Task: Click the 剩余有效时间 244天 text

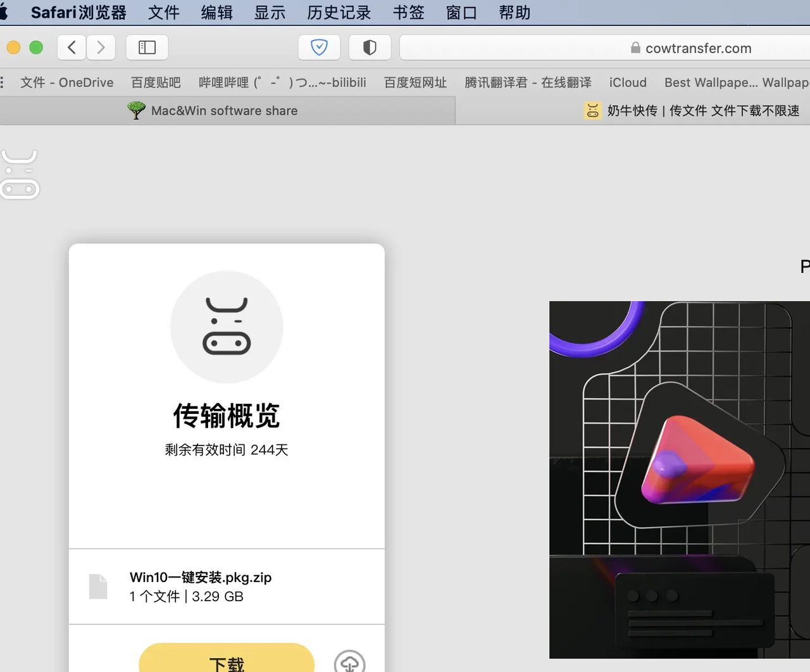Action: pos(227,450)
